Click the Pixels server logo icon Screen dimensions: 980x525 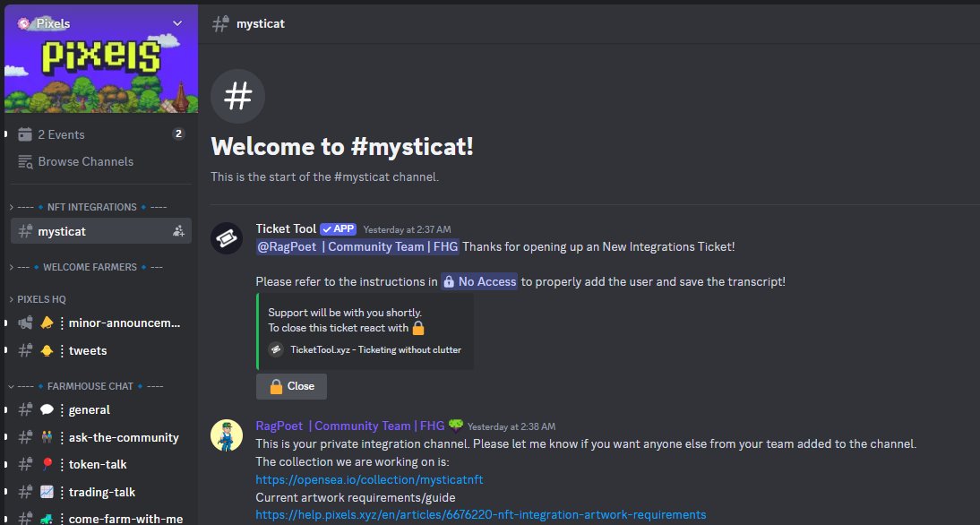24,23
